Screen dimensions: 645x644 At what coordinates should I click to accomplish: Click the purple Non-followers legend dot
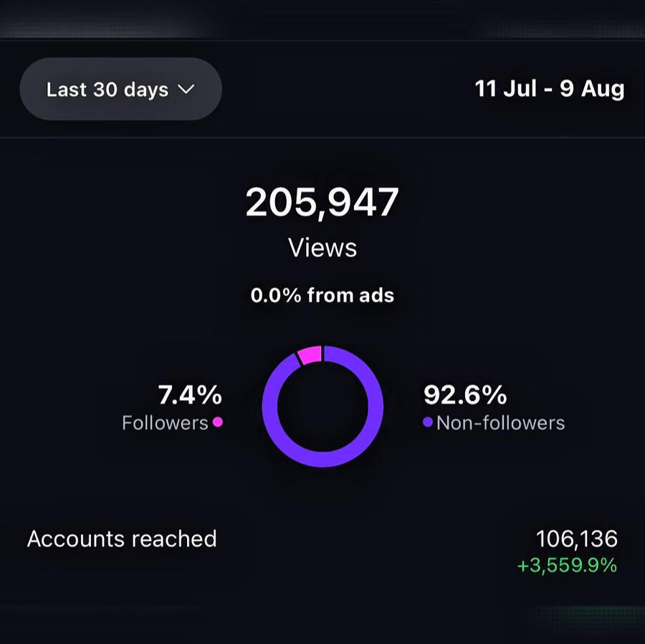pos(429,423)
